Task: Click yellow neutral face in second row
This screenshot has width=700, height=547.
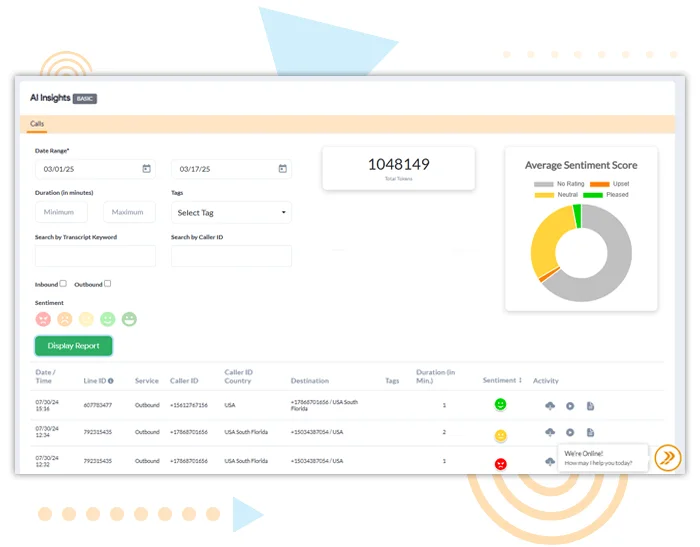Action: click(x=500, y=435)
